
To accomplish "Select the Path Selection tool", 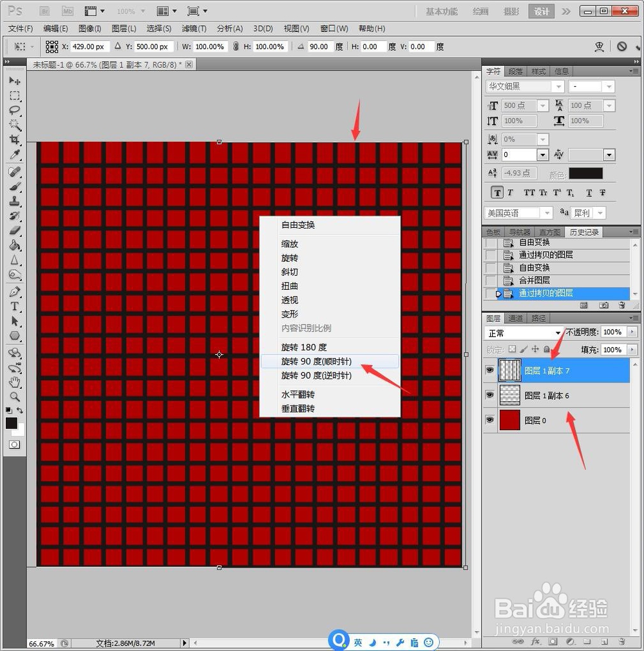I will pos(15,321).
